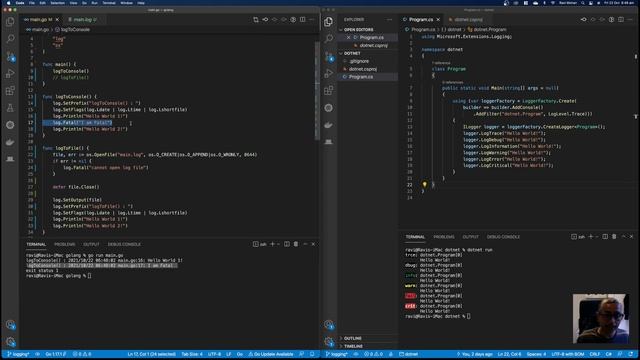Open Search view in the golang window

[10, 38]
